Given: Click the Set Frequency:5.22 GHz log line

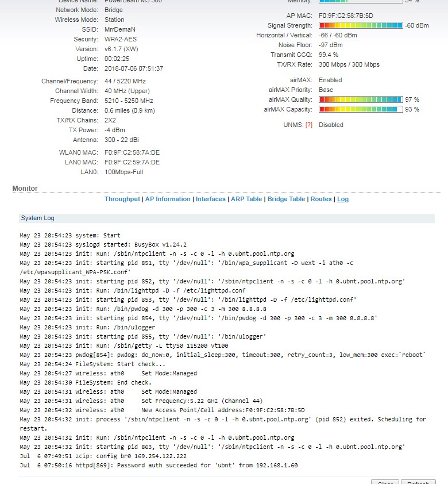Looking at the screenshot, I should click(x=141, y=401).
